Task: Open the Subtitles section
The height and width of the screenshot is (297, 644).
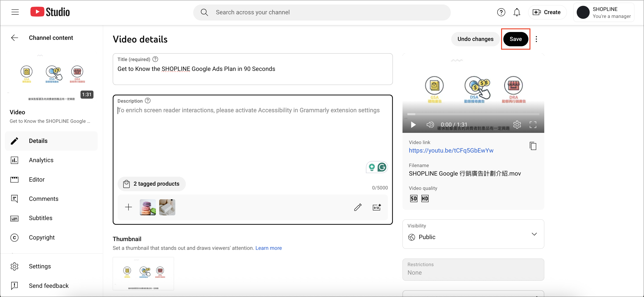Action: point(51,218)
